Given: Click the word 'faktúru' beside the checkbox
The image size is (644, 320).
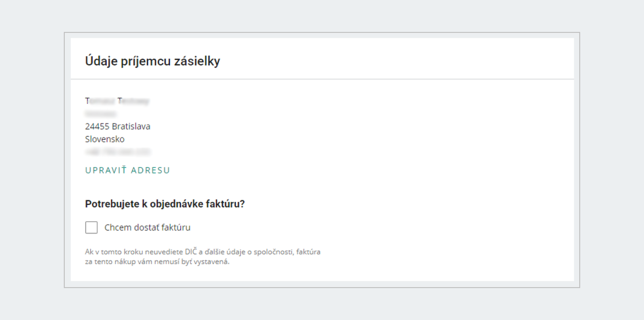Looking at the screenshot, I should [177, 228].
